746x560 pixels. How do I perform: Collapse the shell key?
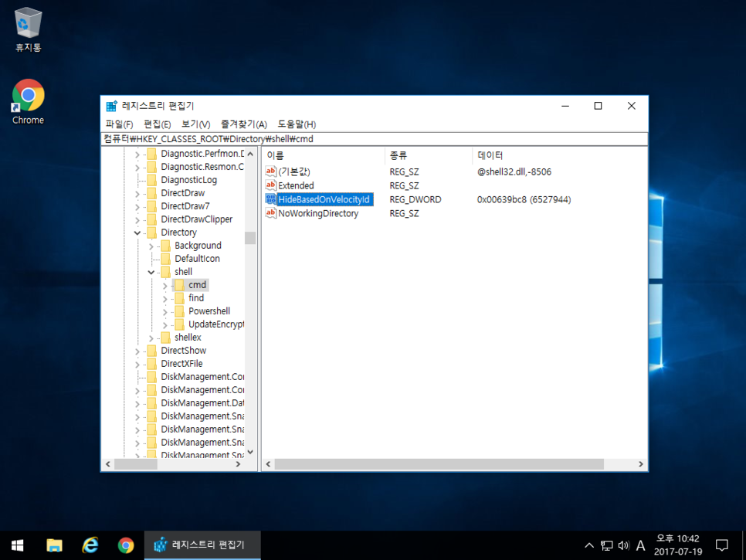151,272
